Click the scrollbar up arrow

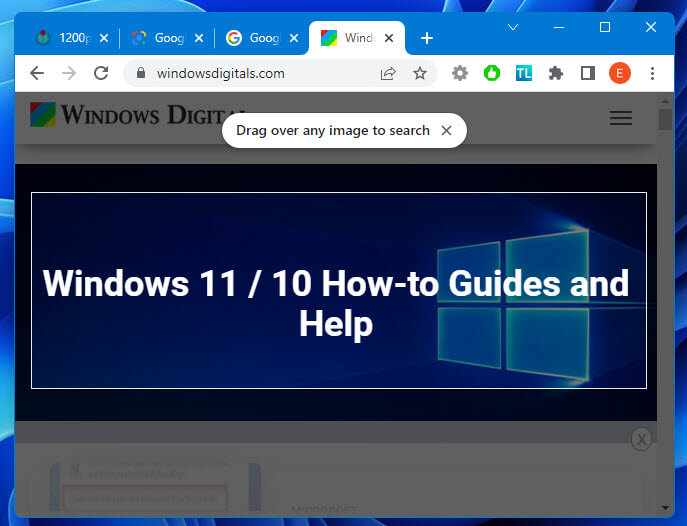665,101
